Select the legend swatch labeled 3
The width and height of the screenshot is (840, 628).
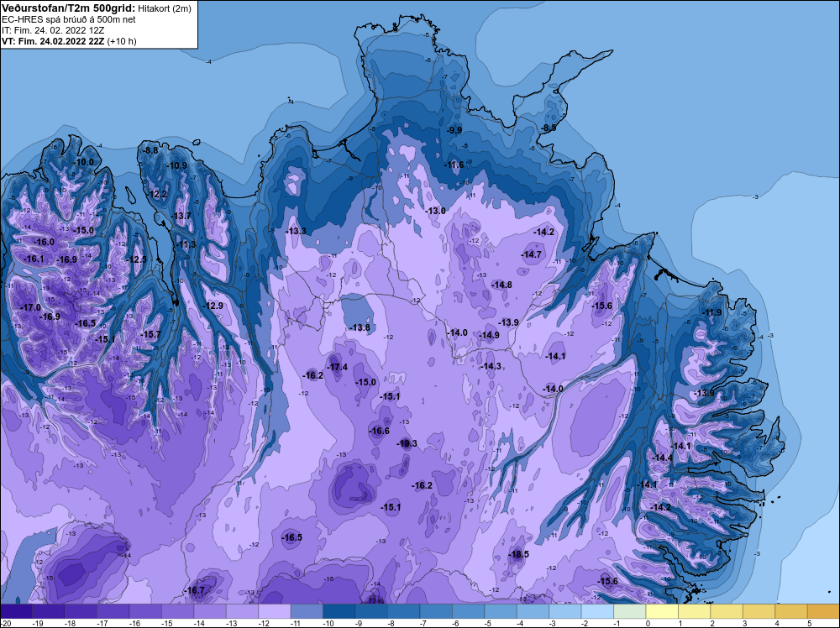[759, 611]
